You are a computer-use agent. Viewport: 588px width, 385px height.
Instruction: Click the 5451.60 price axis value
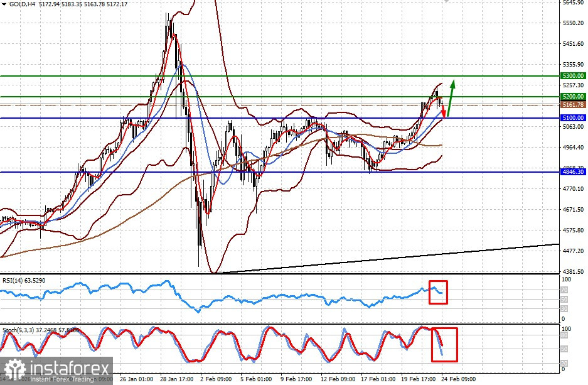(x=574, y=43)
